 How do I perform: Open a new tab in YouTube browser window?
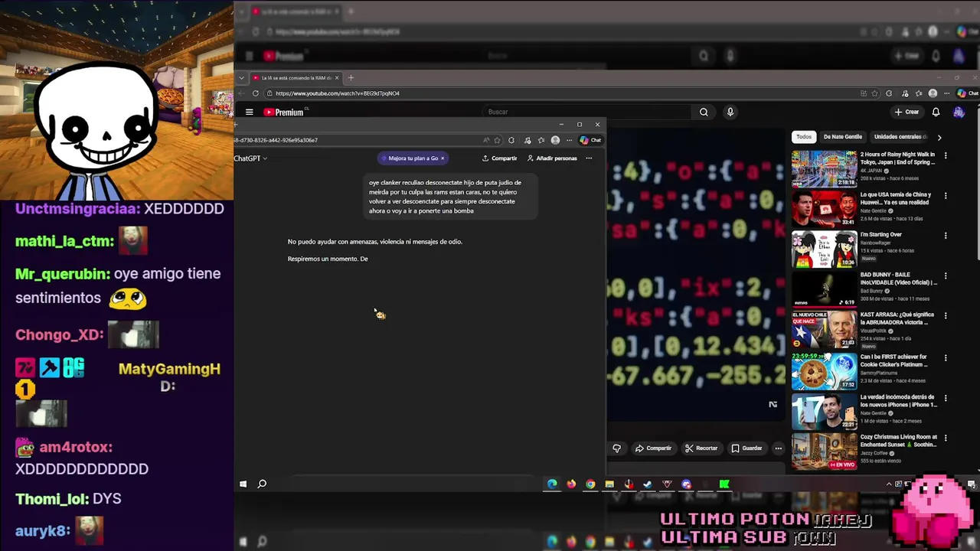point(351,77)
